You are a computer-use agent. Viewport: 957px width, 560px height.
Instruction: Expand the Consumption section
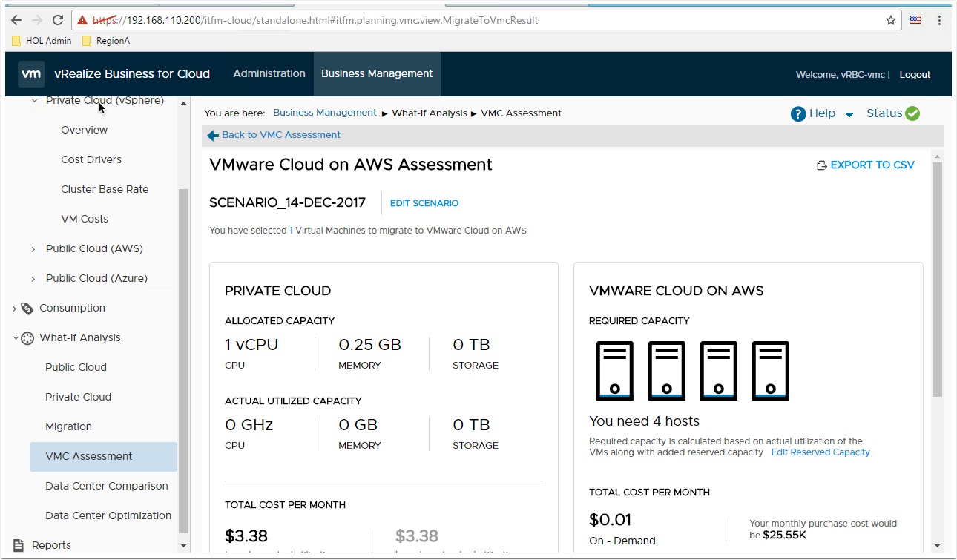click(x=15, y=309)
